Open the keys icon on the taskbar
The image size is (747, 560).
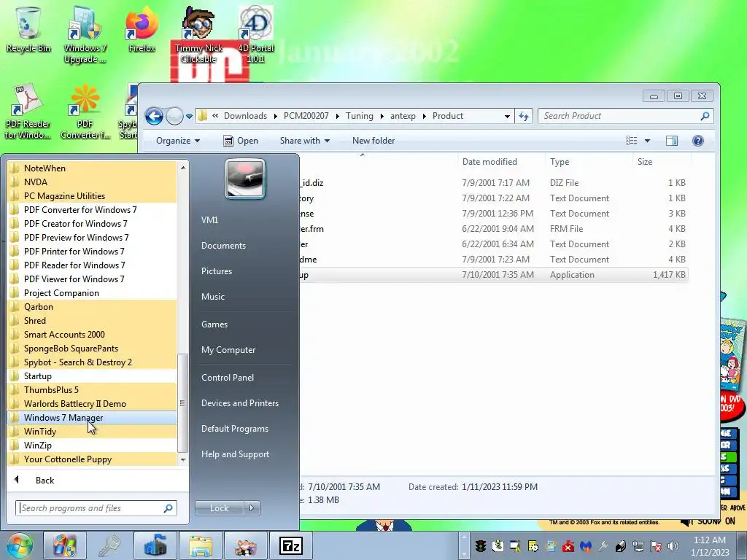109,545
